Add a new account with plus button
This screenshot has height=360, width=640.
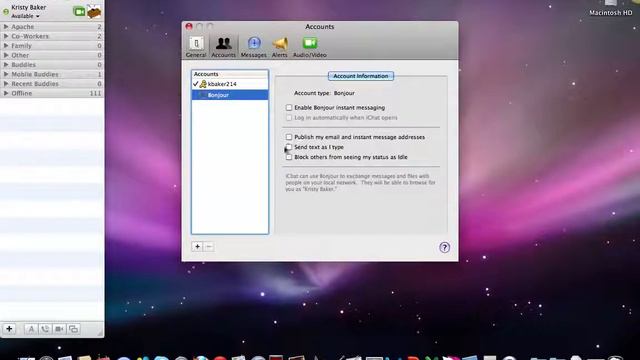[197, 247]
